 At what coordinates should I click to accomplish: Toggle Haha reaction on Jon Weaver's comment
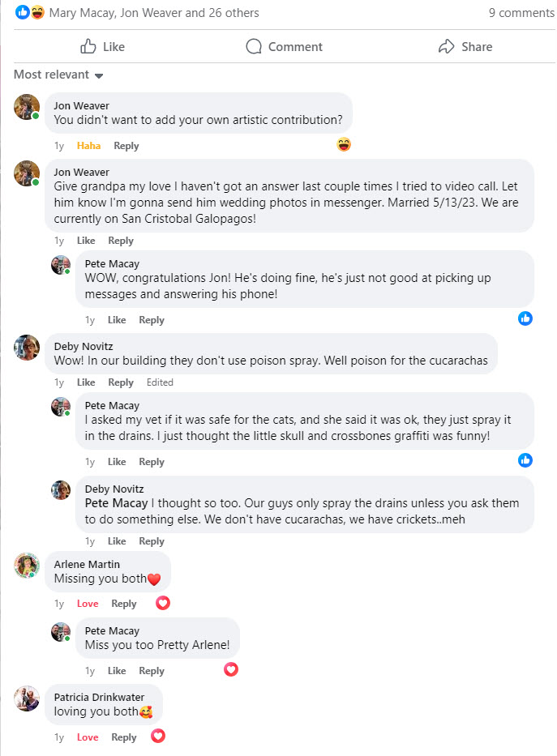click(x=88, y=146)
